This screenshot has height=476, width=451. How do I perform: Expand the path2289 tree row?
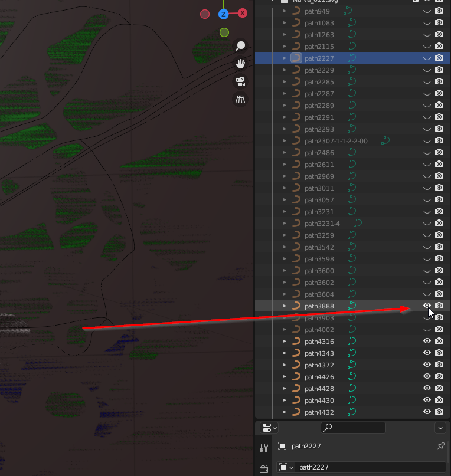(x=285, y=106)
